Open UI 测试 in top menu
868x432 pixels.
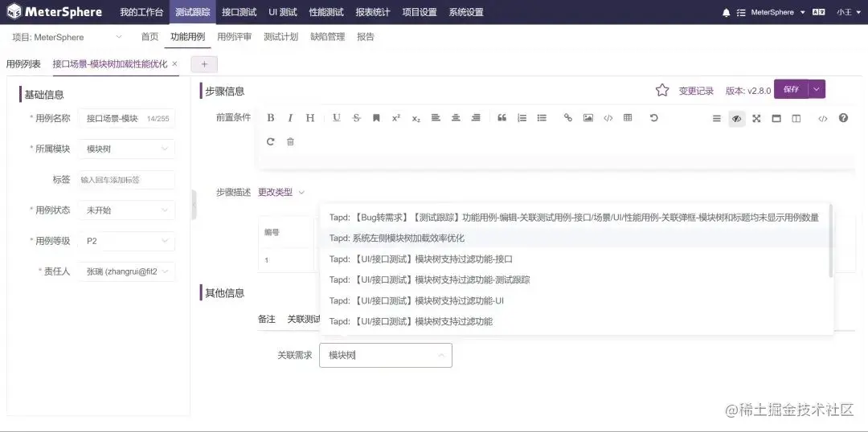[283, 12]
